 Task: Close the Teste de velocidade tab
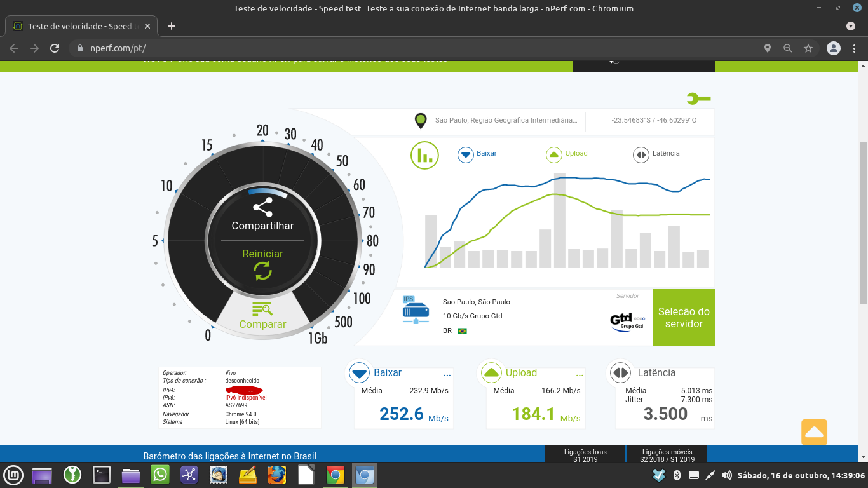click(148, 26)
